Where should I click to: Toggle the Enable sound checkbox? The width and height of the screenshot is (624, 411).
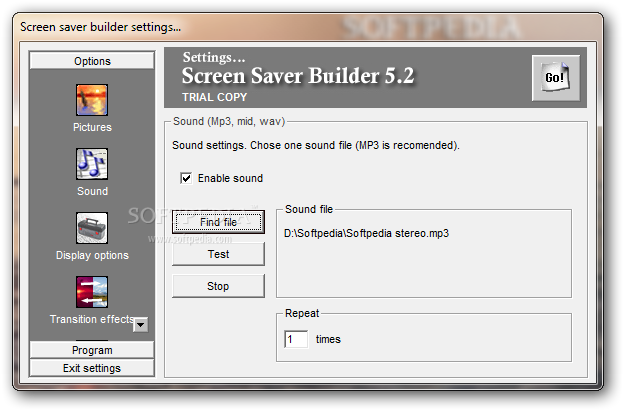[186, 178]
